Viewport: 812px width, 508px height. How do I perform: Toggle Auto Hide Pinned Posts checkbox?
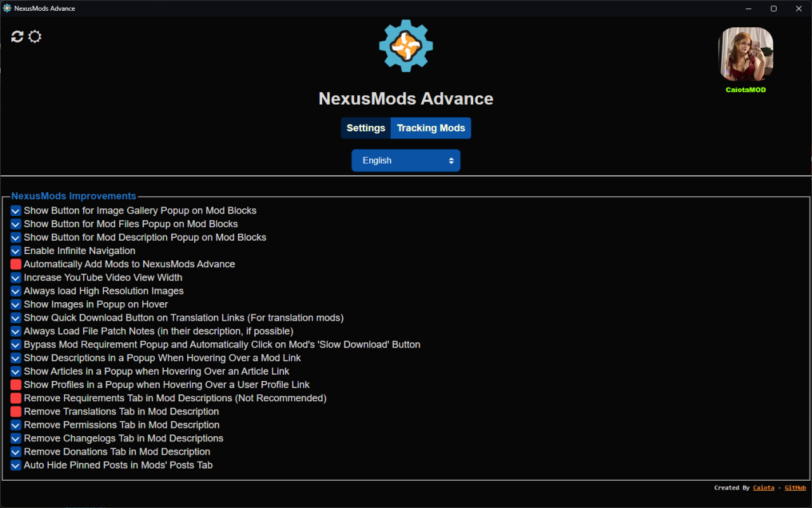[16, 465]
